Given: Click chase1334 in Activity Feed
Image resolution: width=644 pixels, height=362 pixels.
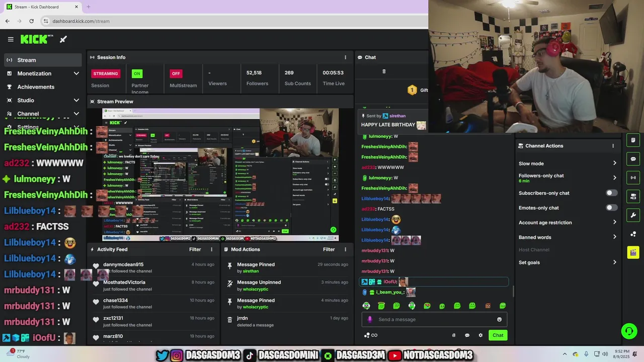Looking at the screenshot, I should pos(115,301).
